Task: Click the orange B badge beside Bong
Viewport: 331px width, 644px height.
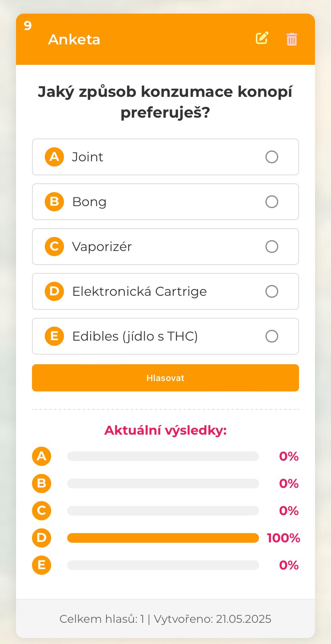Action: [x=54, y=202]
